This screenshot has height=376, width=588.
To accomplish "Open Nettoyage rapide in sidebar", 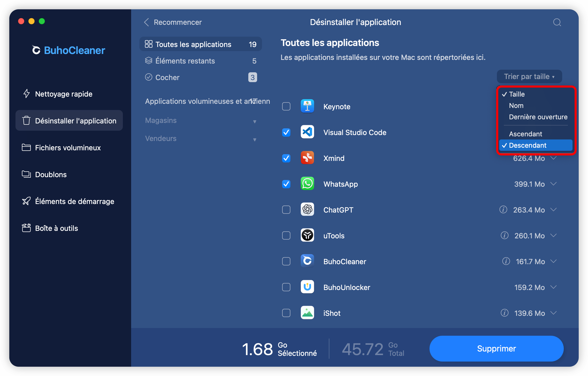I will pos(69,94).
